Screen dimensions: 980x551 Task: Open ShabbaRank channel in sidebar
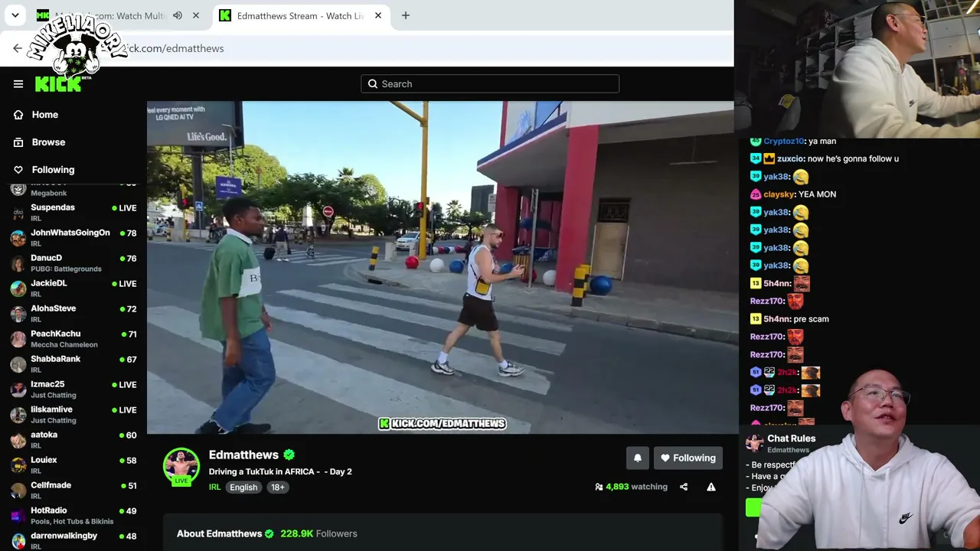(x=73, y=364)
